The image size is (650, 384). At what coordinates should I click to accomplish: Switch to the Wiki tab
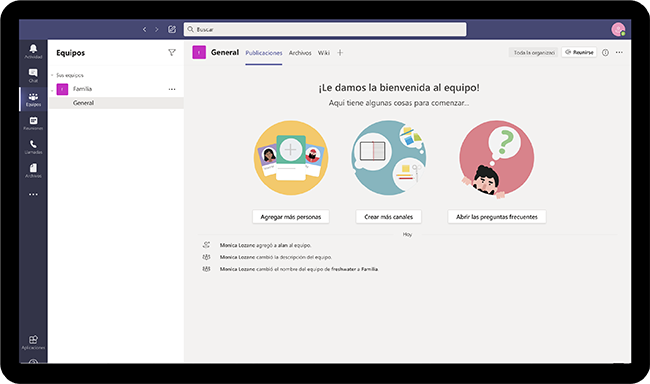coord(324,53)
